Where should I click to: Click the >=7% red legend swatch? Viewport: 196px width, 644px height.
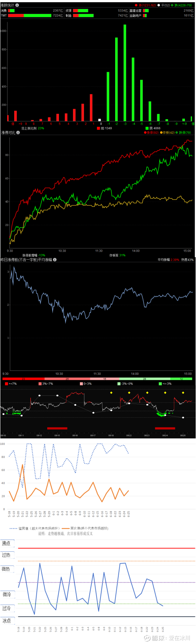(6, 384)
